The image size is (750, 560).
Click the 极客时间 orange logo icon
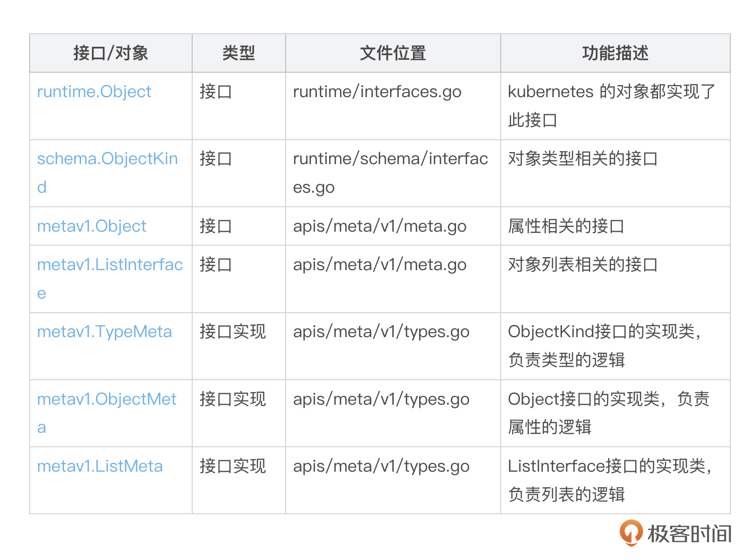631,532
